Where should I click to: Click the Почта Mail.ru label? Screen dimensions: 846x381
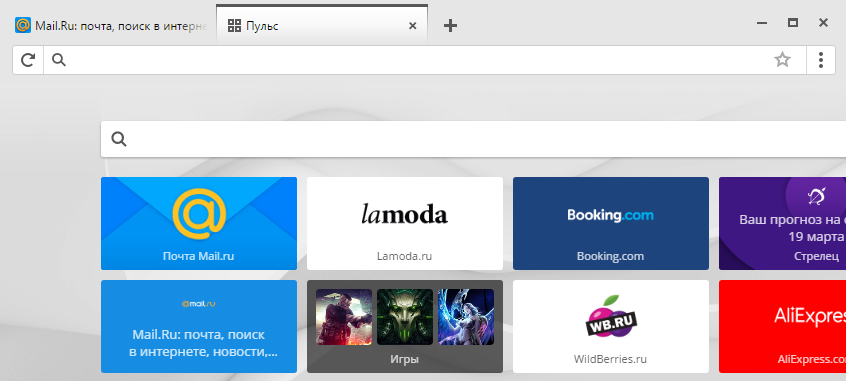199,256
